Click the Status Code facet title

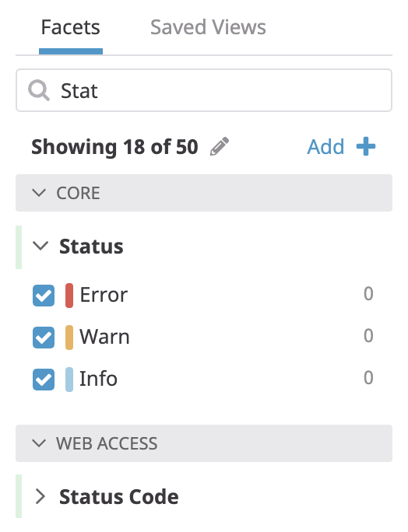119,497
